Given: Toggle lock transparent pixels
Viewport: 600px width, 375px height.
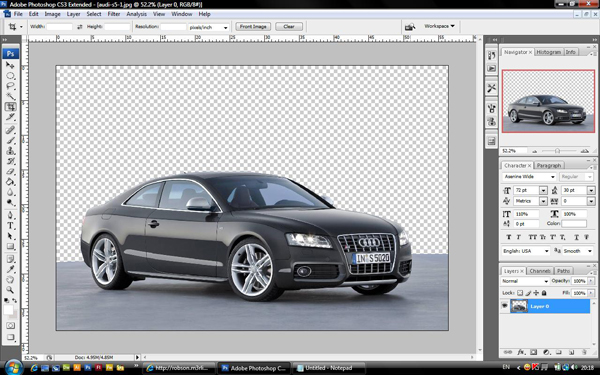Looking at the screenshot, I should [x=520, y=293].
